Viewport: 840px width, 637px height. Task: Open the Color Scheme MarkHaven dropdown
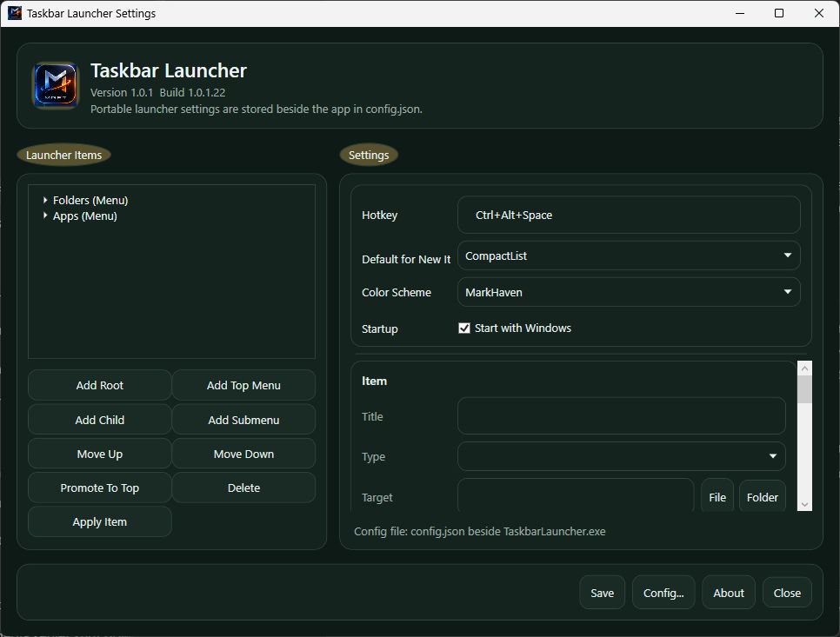[629, 292]
